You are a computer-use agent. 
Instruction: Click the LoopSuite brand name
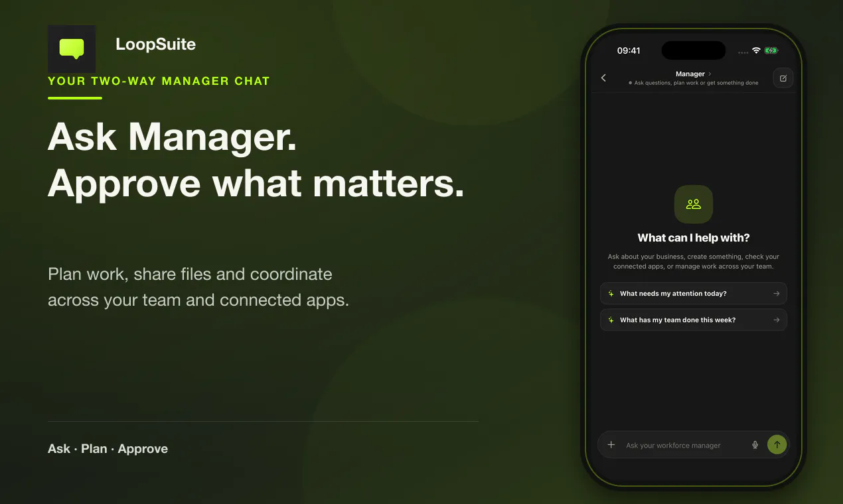tap(155, 44)
